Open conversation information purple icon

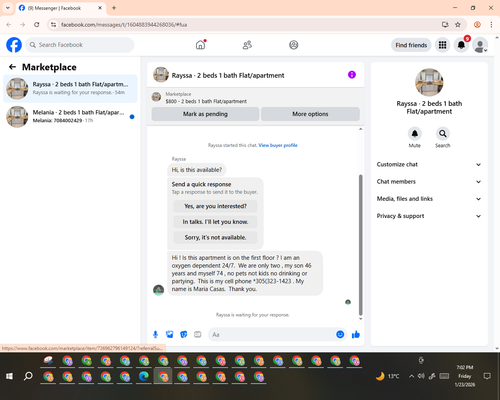(352, 75)
